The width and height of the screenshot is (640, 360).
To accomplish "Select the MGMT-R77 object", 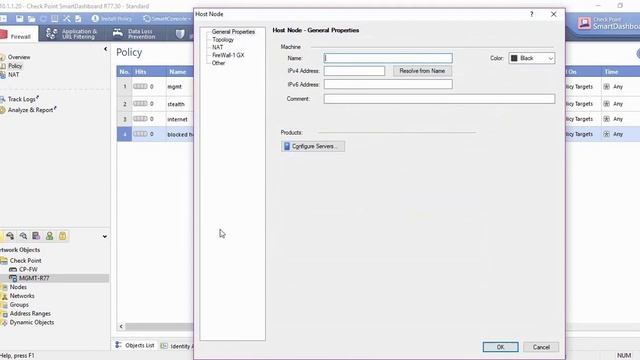I will pyautogui.click(x=34, y=278).
